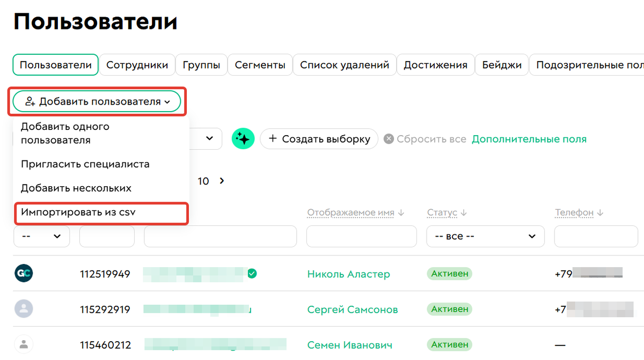The image size is (644, 360).
Task: Click page number 10 in pagination
Action: (203, 181)
